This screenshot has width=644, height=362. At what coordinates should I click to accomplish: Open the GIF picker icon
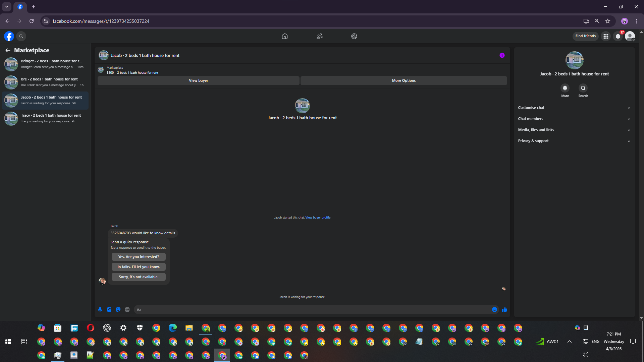click(x=127, y=310)
